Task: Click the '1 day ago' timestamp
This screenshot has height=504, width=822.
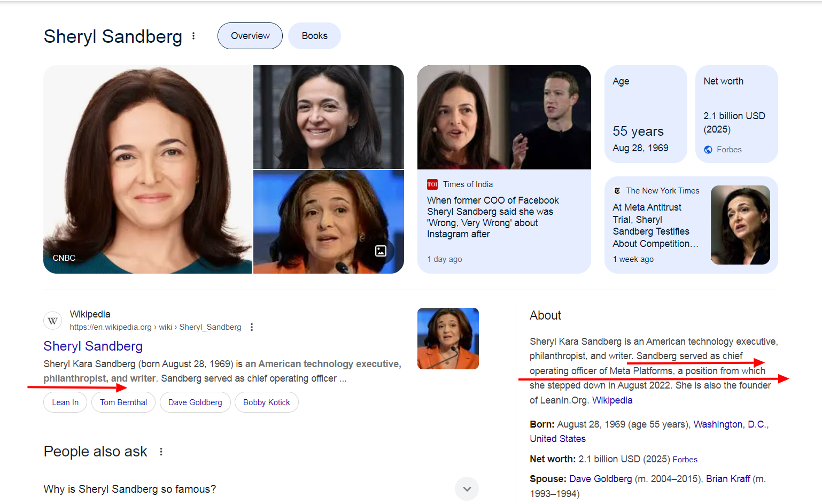Action: (x=445, y=259)
